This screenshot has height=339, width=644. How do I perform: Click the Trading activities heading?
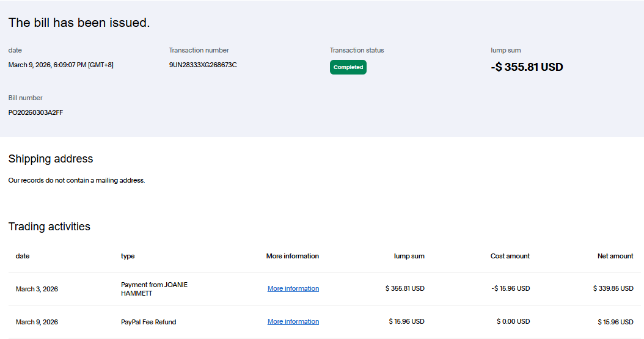49,227
